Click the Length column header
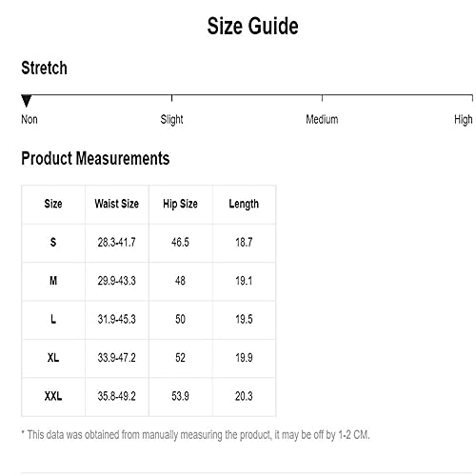This screenshot has width=476, height=476. (x=244, y=204)
